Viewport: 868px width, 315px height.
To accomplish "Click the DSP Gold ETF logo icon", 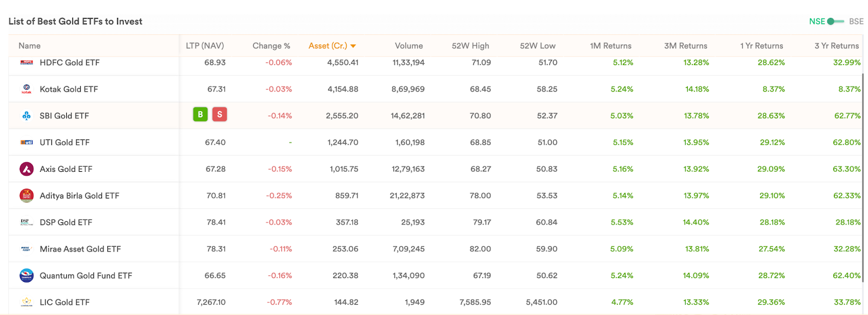I will pos(27,222).
